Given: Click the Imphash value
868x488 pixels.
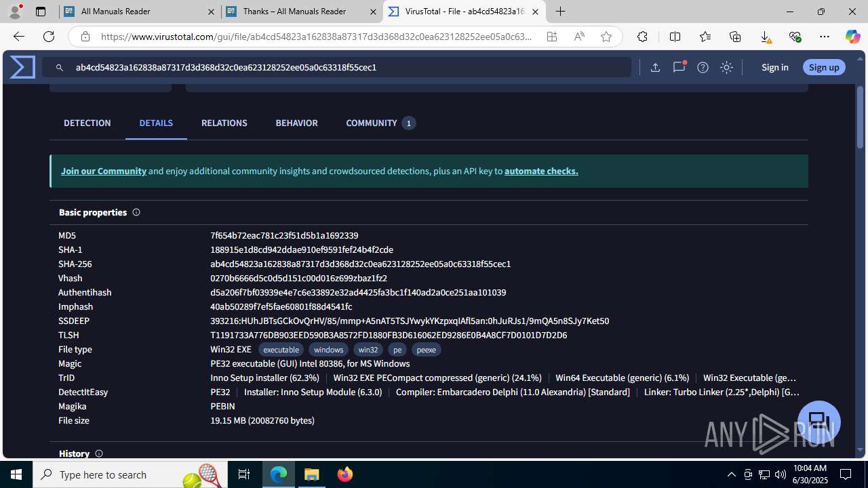Looking at the screenshot, I should click(281, 306).
